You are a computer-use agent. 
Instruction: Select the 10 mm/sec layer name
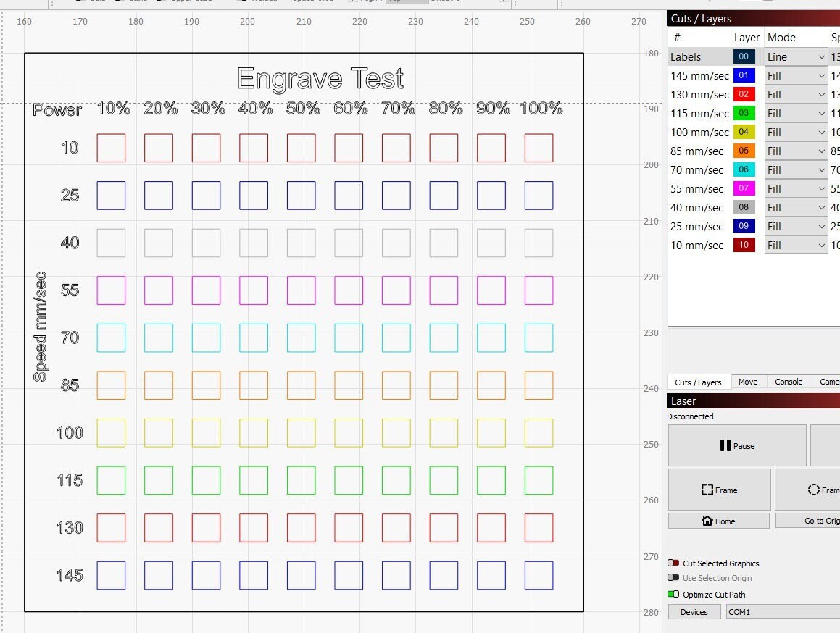pos(696,246)
